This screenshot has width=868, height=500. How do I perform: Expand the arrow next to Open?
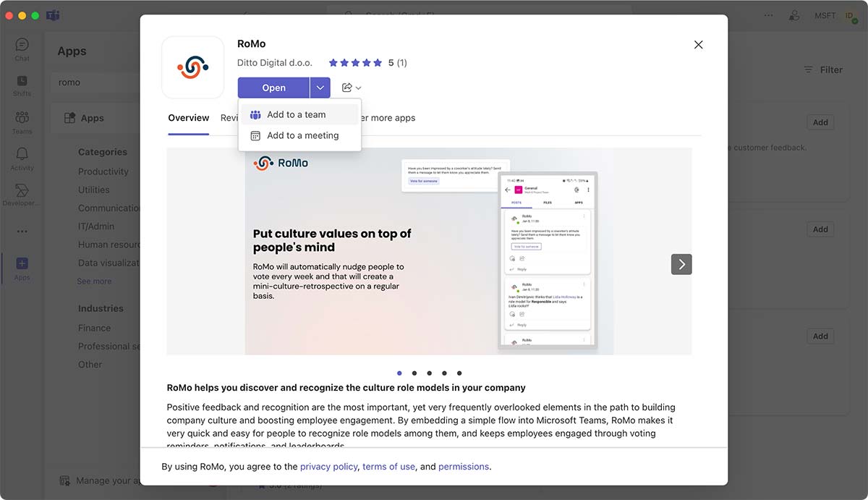pyautogui.click(x=320, y=88)
